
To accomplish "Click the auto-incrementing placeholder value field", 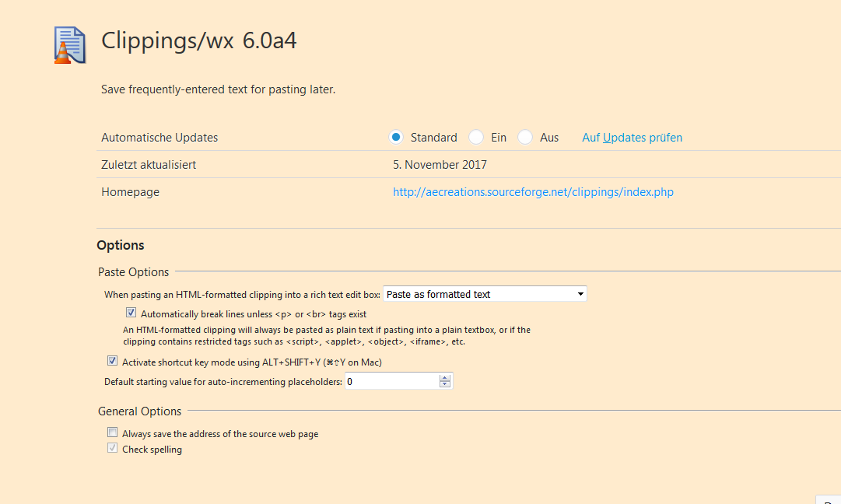I will (x=392, y=381).
